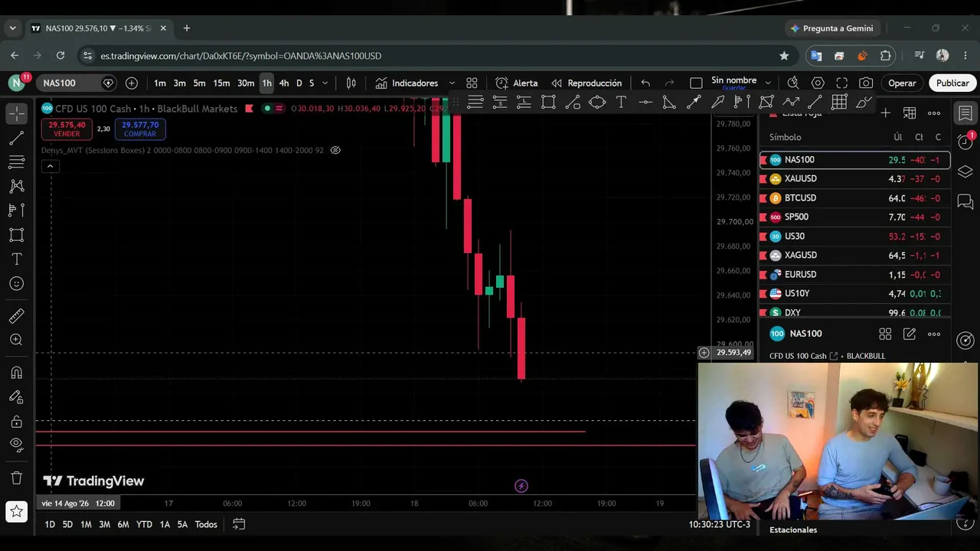Set the 1D date range
980x551 pixels.
[50, 524]
